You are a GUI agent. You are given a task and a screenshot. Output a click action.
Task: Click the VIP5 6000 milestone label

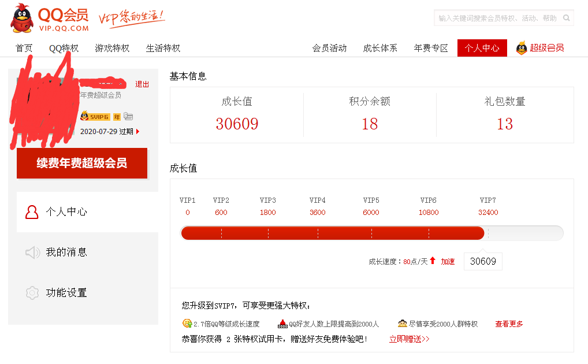[371, 206]
